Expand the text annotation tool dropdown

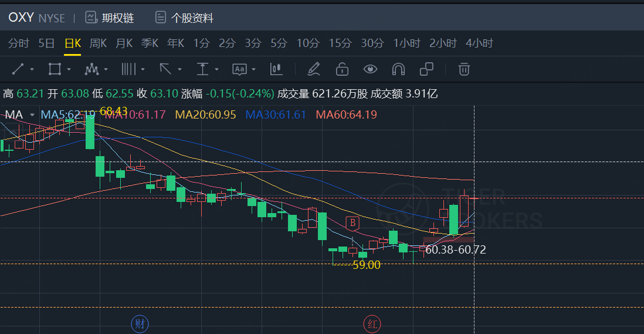tap(254, 69)
